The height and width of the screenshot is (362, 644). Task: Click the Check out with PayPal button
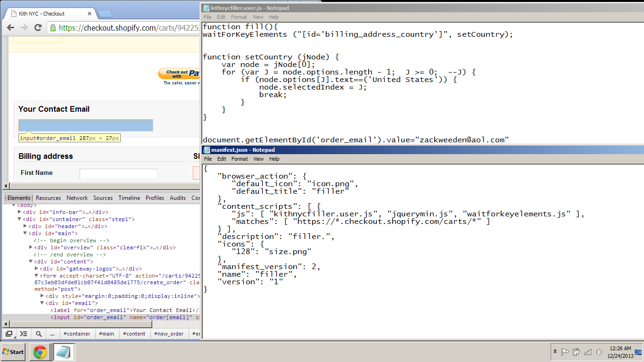point(179,74)
